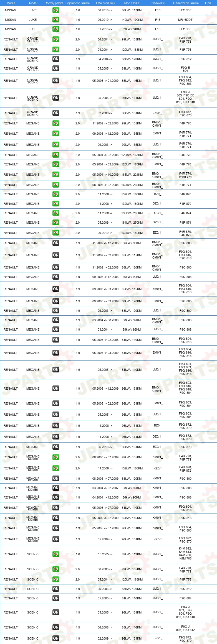Click the PB fuel icon in the Juke 69kW / 94KM row
Image resolution: width=217 pixels, height=644 pixels.
tap(56, 29)
